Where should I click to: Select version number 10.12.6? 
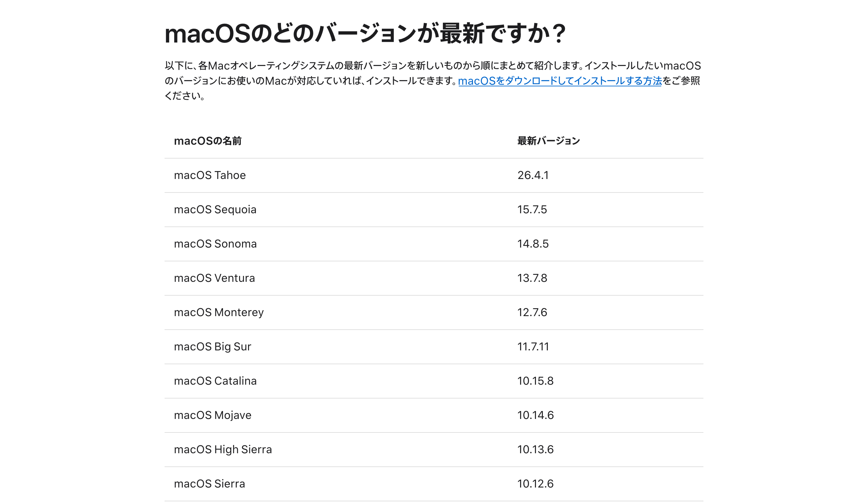click(x=535, y=484)
